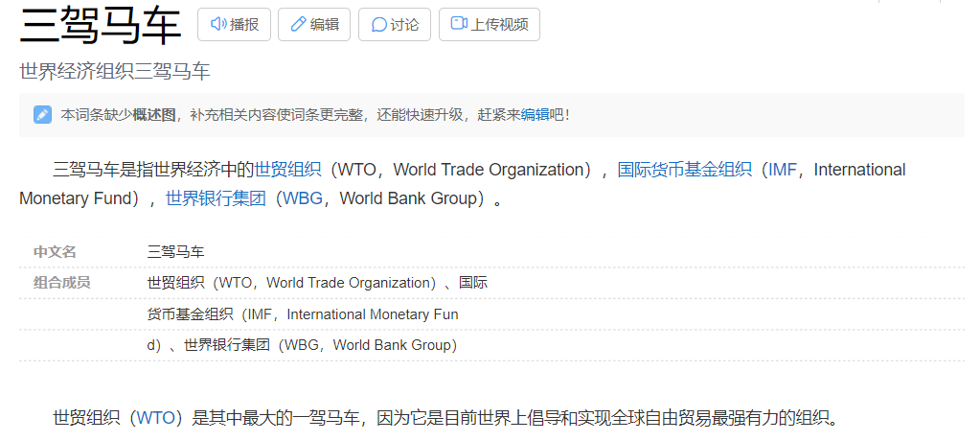980x441 pixels.
Task: Click the 上传视频 upload video button
Action: (490, 24)
